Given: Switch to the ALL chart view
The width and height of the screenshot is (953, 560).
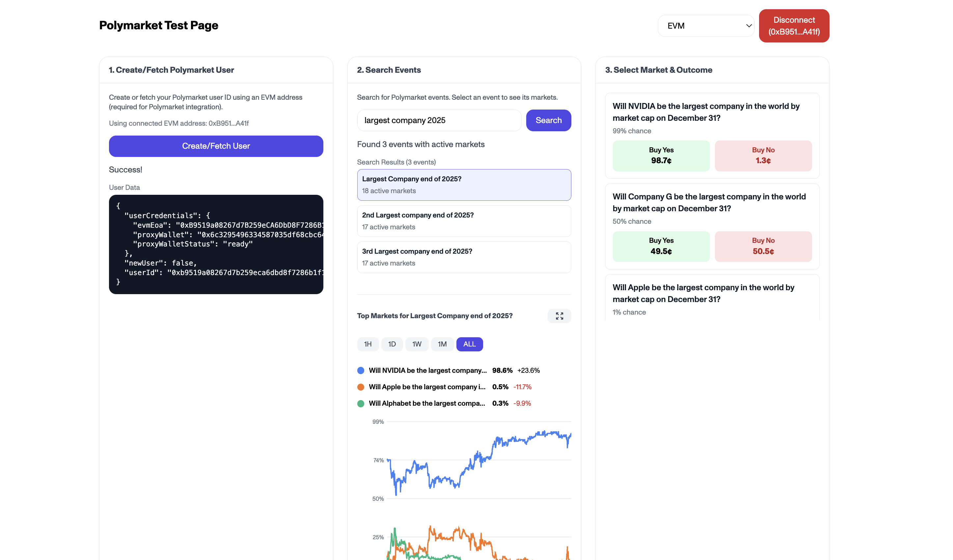Looking at the screenshot, I should click(x=469, y=344).
